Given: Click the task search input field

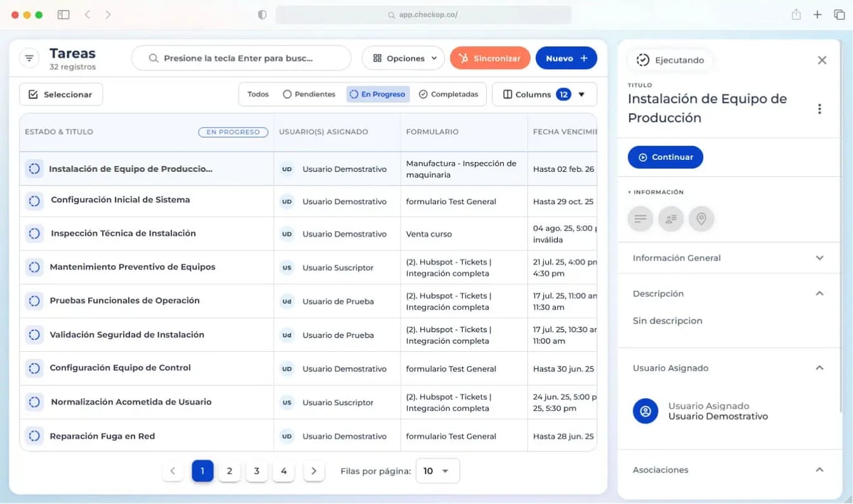Looking at the screenshot, I should [x=241, y=58].
